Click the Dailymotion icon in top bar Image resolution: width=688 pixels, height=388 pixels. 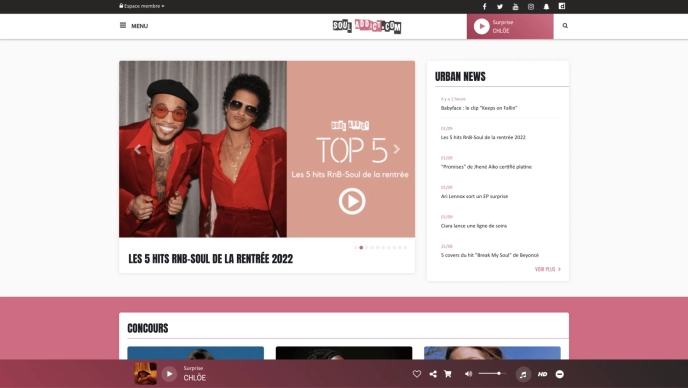(x=562, y=6)
